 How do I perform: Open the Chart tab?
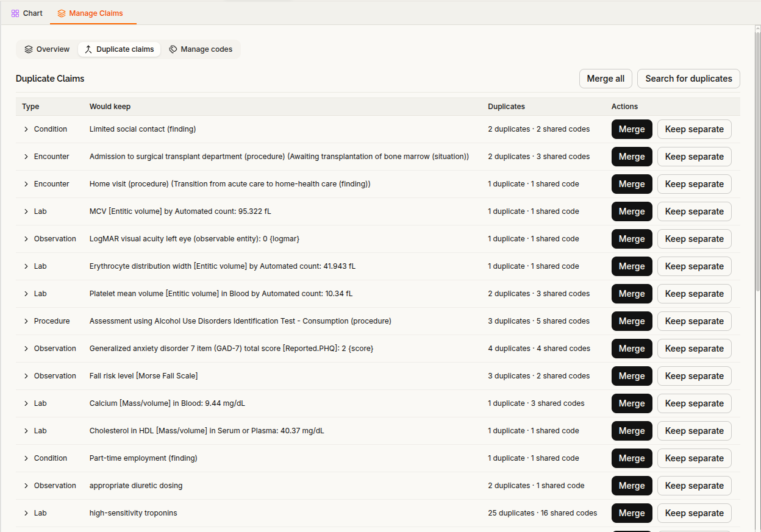[x=27, y=13]
